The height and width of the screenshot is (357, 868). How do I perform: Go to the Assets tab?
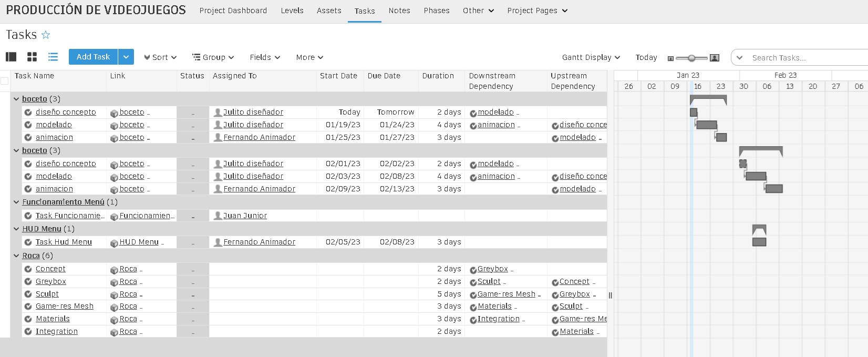329,11
